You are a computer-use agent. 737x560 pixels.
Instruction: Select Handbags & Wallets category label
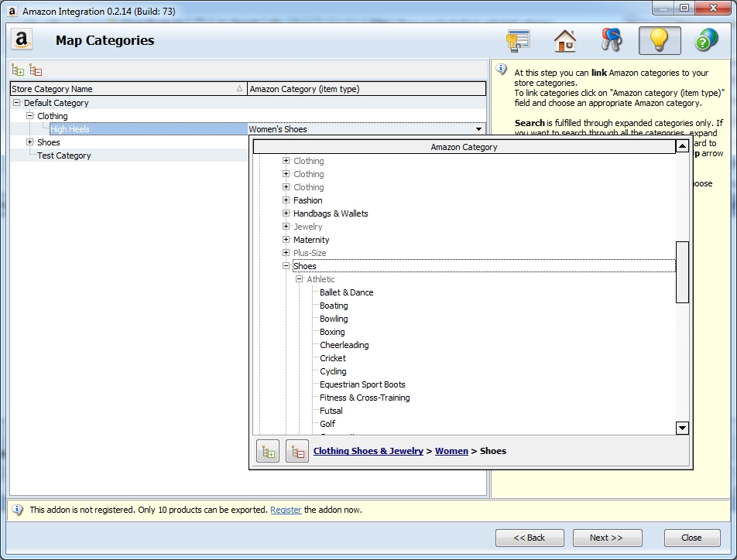(x=331, y=213)
